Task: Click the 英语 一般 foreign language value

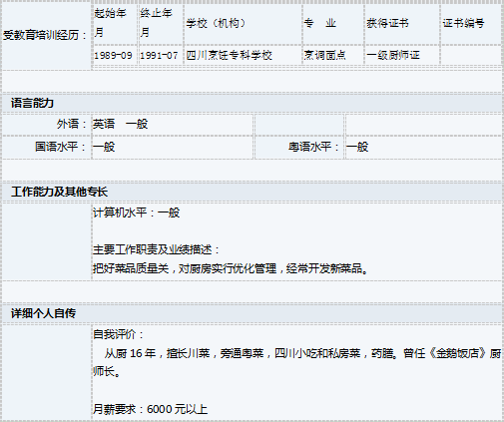Action: click(x=120, y=124)
